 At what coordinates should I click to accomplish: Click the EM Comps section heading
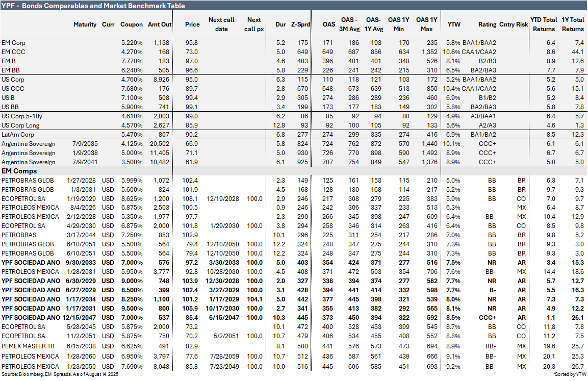[x=19, y=171]
